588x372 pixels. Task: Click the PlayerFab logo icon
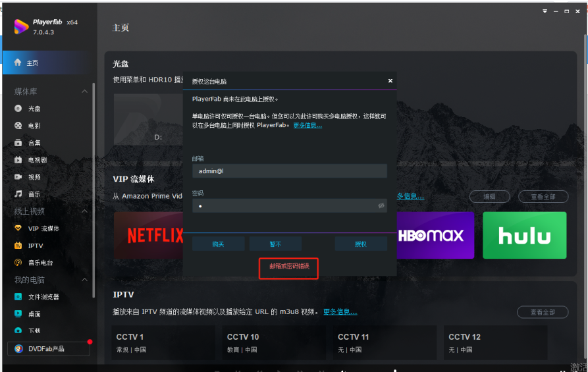[x=21, y=26]
